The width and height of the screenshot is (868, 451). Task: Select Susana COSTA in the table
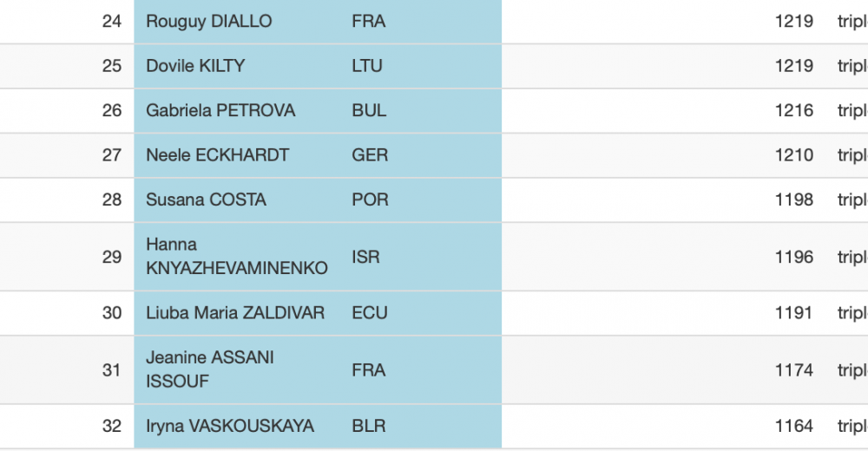click(206, 199)
